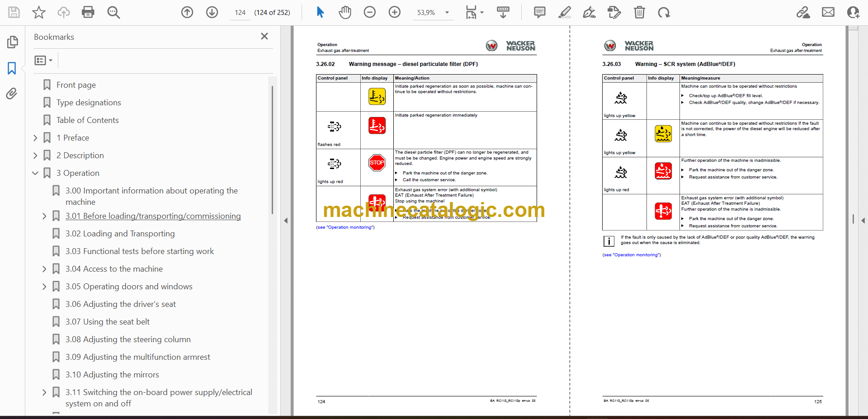The width and height of the screenshot is (868, 419).
Task: Open the attachments paperclip panel
Action: (x=12, y=94)
